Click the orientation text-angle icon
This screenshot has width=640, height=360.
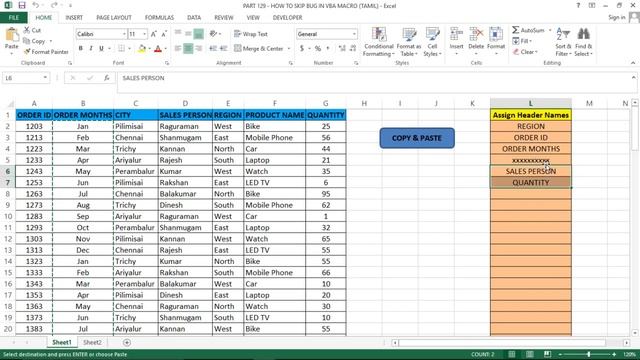click(213, 34)
